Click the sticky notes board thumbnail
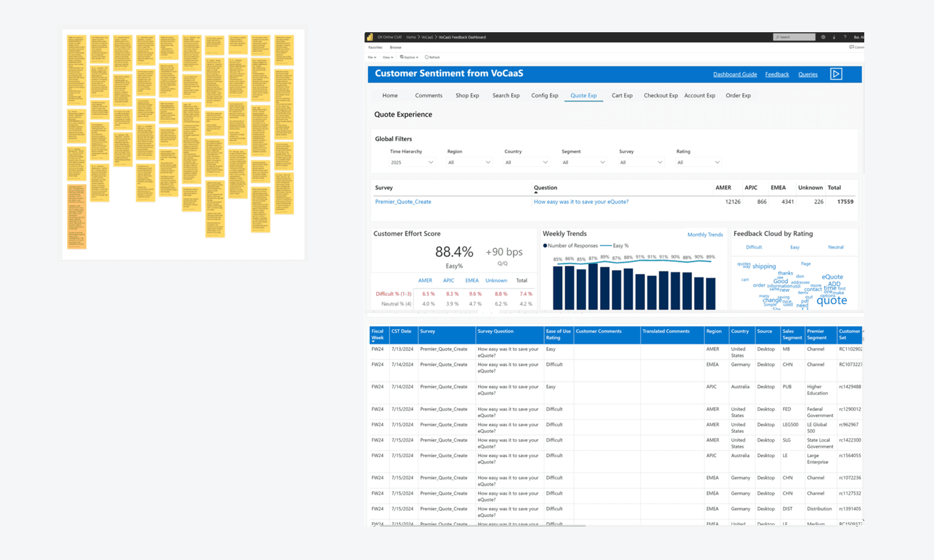The height and width of the screenshot is (560, 934). 183,144
